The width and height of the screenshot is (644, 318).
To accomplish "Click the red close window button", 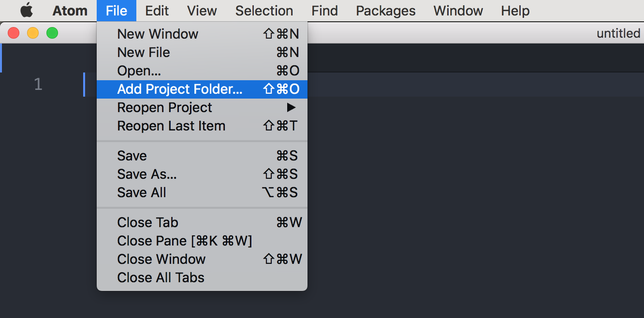I will [x=14, y=33].
